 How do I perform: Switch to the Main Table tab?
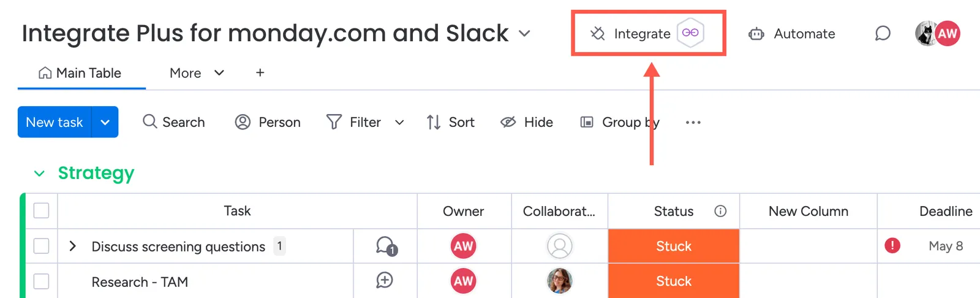coord(81,73)
